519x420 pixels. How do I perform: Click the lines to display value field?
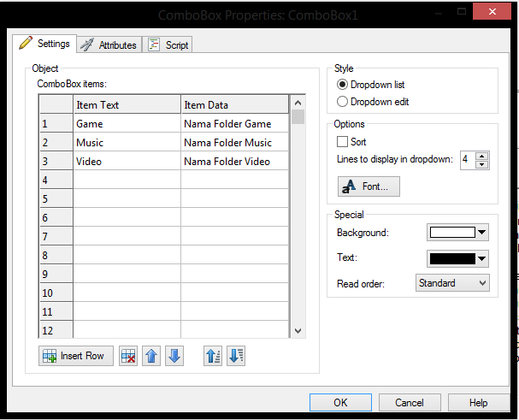click(468, 160)
